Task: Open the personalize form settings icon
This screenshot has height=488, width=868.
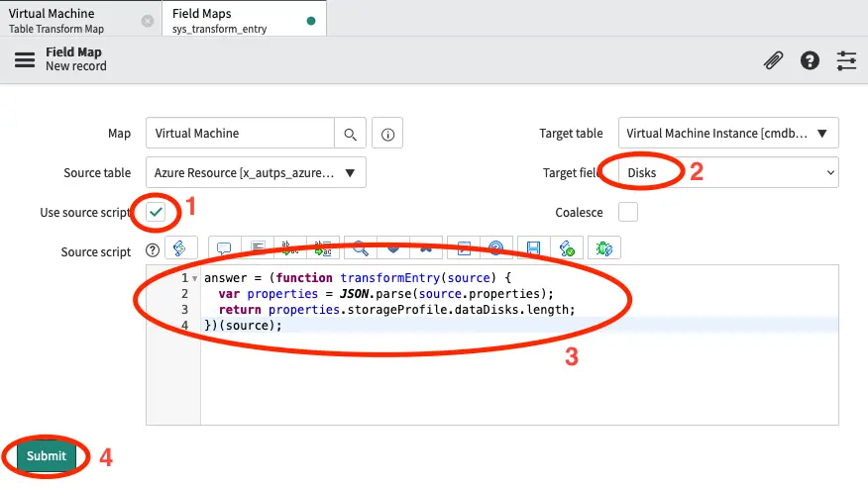Action: click(x=846, y=60)
